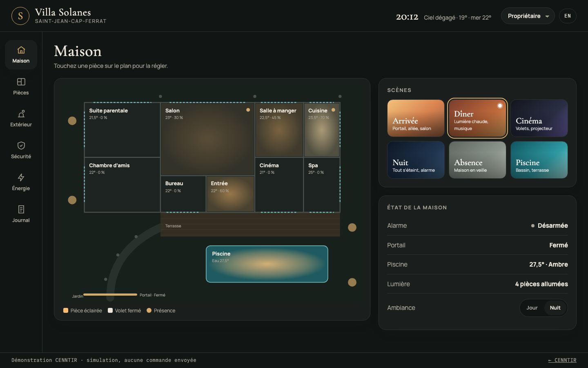Click the presence dot in Cuisine

[x=333, y=110]
